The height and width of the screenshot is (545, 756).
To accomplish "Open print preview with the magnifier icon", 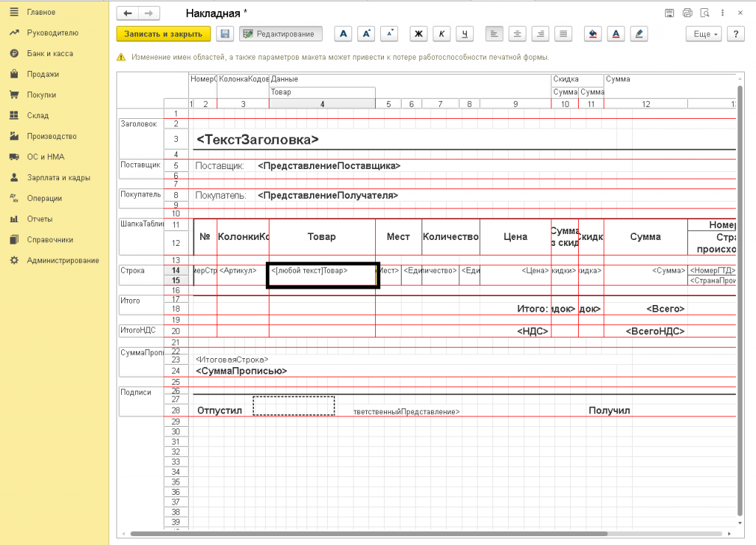I will click(705, 13).
